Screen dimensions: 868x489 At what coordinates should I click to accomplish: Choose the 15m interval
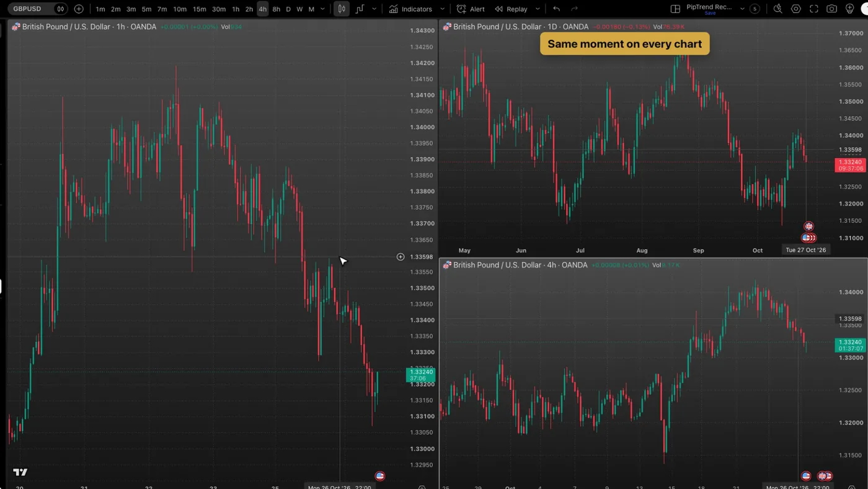[199, 9]
